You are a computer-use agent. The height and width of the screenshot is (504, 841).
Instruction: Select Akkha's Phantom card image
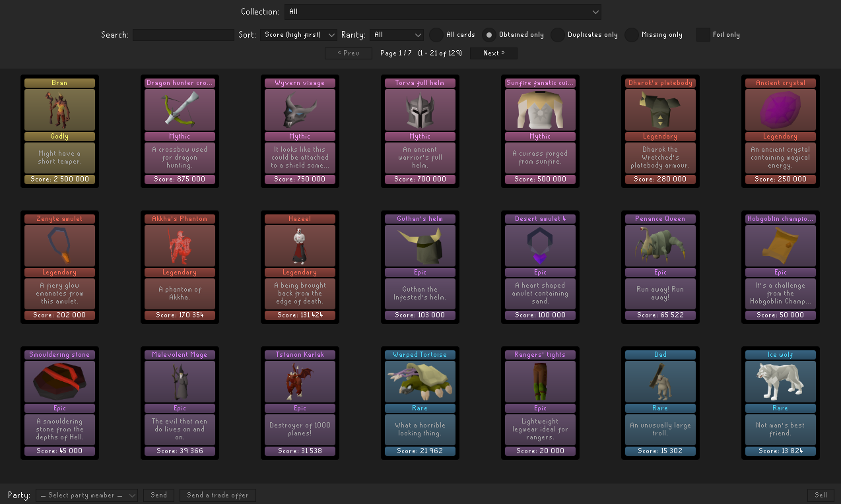click(x=180, y=245)
